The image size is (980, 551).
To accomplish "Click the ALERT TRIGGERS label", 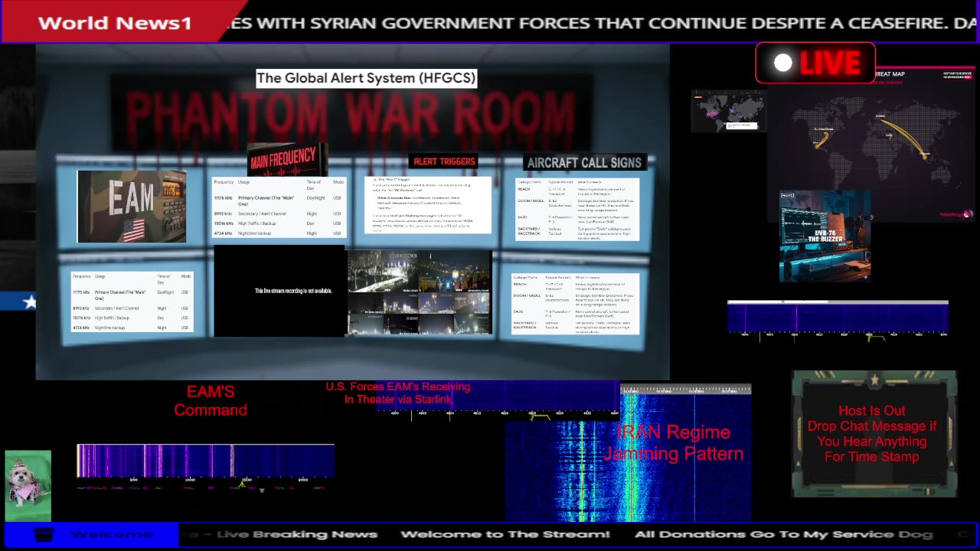I will click(445, 161).
